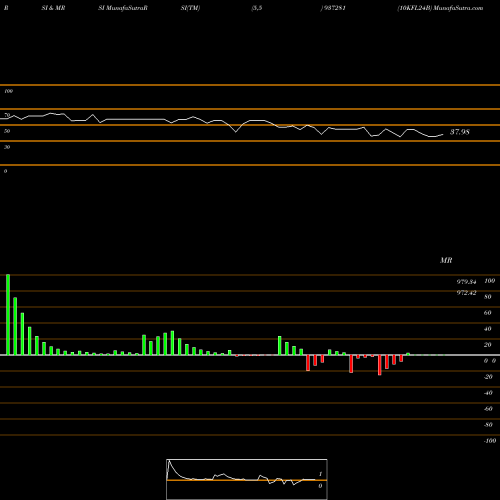The height and width of the screenshot is (500, 500).
Task: Click the RSI axis label 100
Action: click(8, 91)
